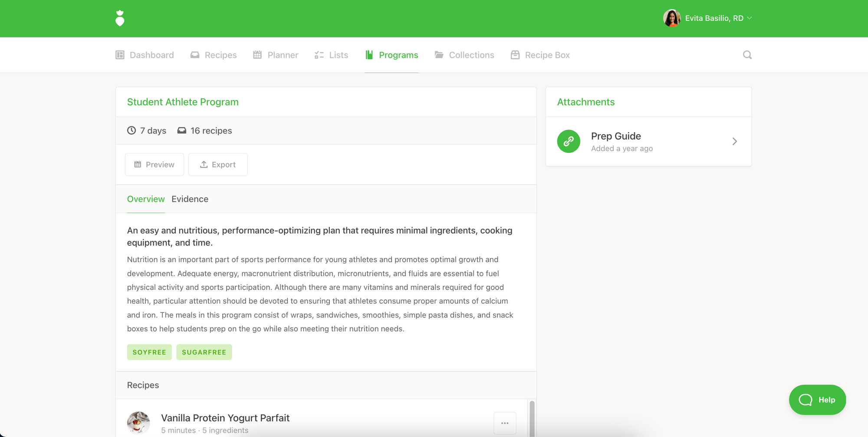Open the search magnifier icon
868x437 pixels.
(747, 55)
